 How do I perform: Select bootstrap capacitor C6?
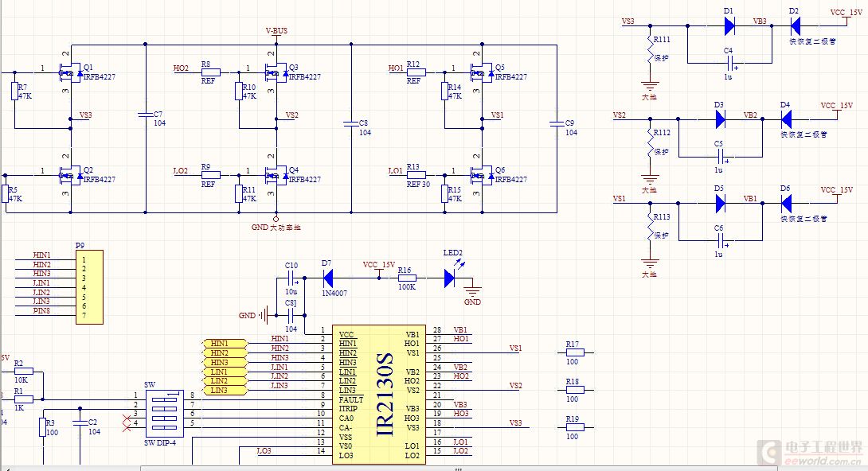tap(720, 240)
